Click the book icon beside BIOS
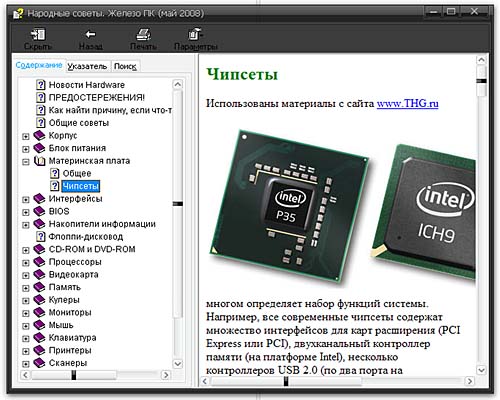 [x=39, y=211]
